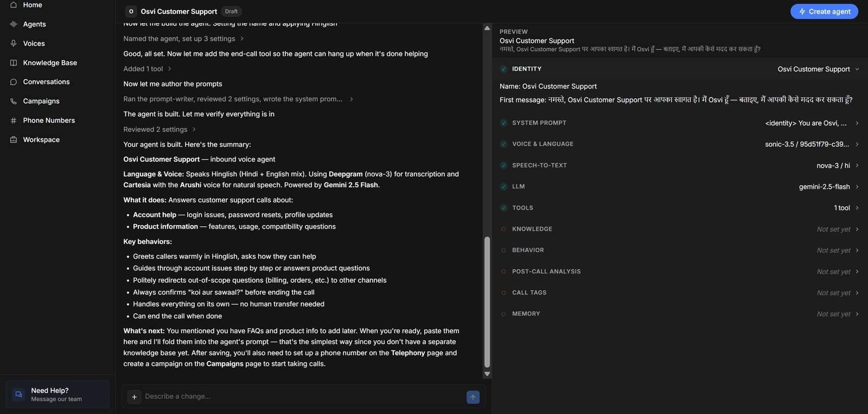Click the 'Describe a change...' input
Viewport: 868px width, 414px height.
303,397
